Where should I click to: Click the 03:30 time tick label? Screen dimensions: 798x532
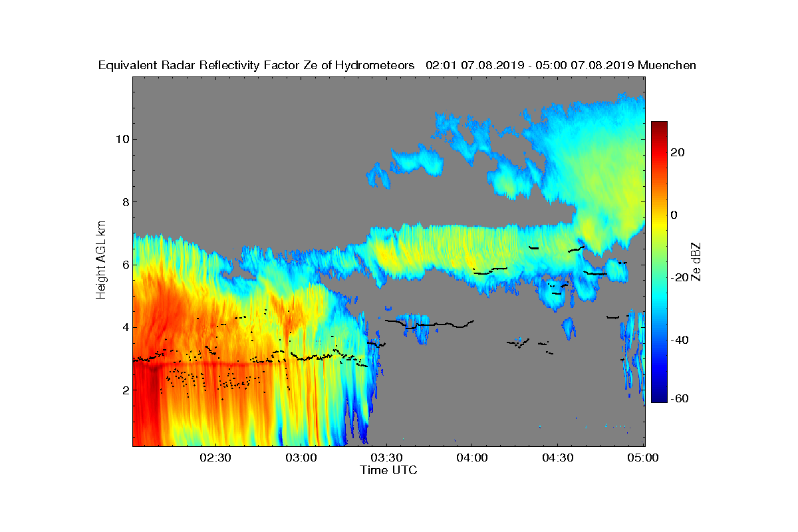[387, 458]
